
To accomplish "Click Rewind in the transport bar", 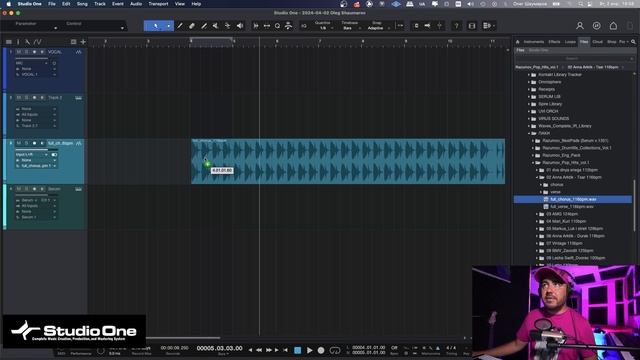I will (x=259, y=350).
